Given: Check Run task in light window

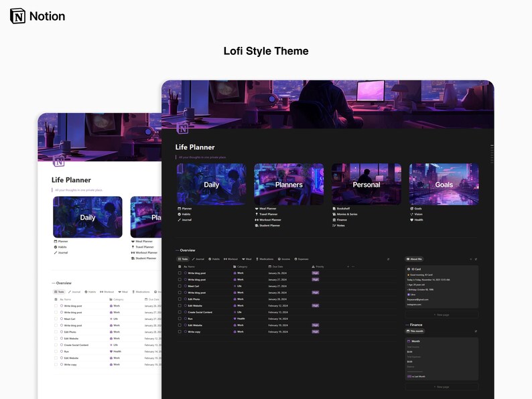Looking at the screenshot, I should [x=56, y=351].
